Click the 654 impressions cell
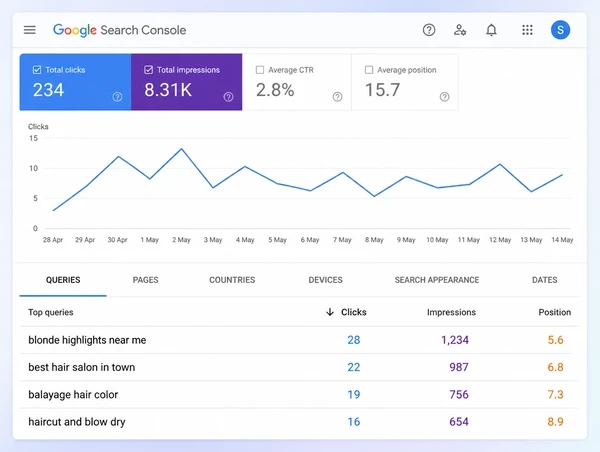 click(459, 422)
